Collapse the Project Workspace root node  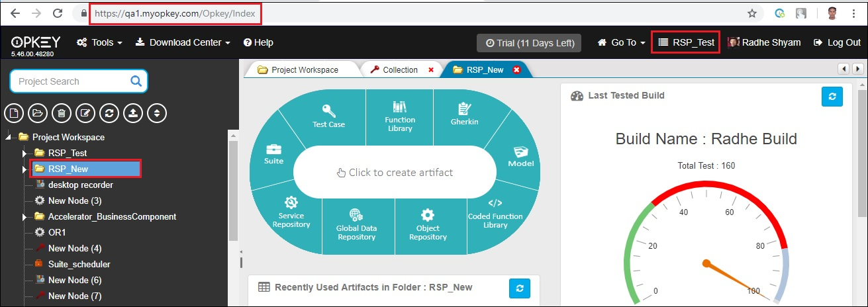point(9,137)
